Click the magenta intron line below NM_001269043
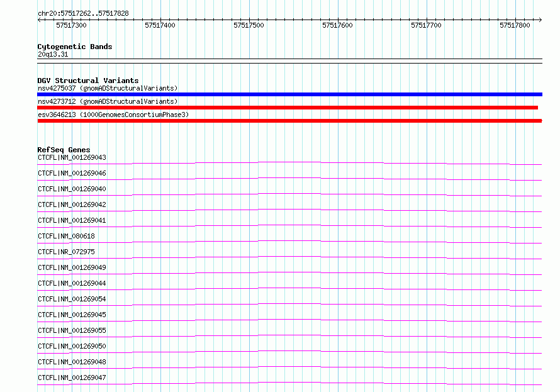This screenshot has height=392, width=560. tap(289, 163)
